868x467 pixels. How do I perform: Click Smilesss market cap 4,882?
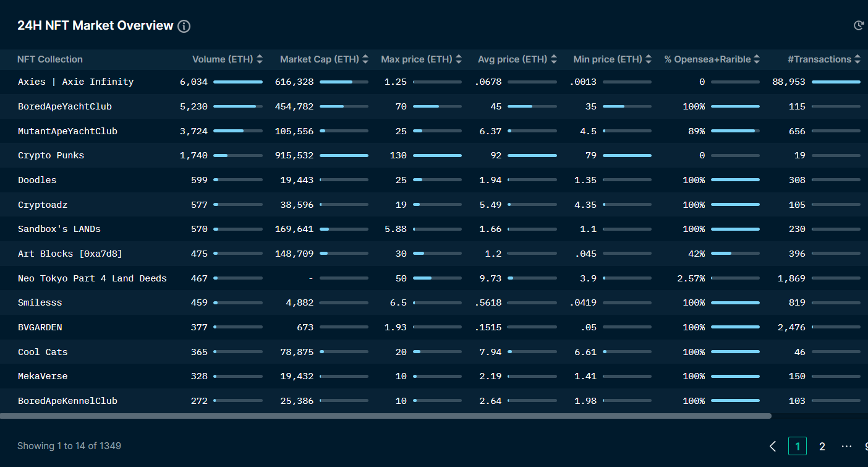coord(300,302)
